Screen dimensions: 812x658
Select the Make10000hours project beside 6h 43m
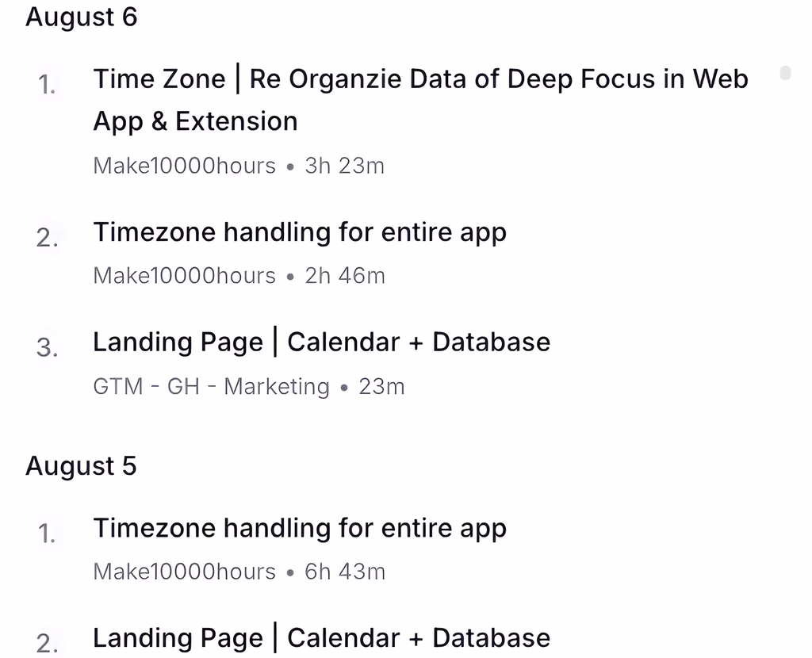[x=185, y=572]
